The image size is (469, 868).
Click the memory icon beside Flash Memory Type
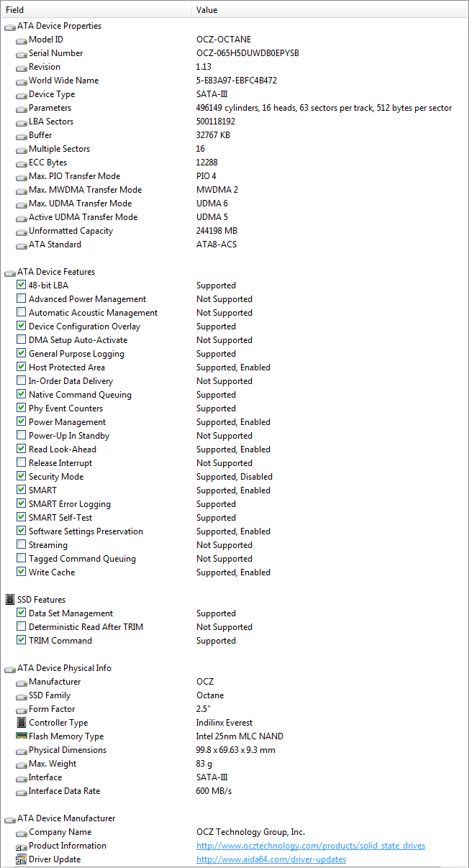click(x=21, y=736)
